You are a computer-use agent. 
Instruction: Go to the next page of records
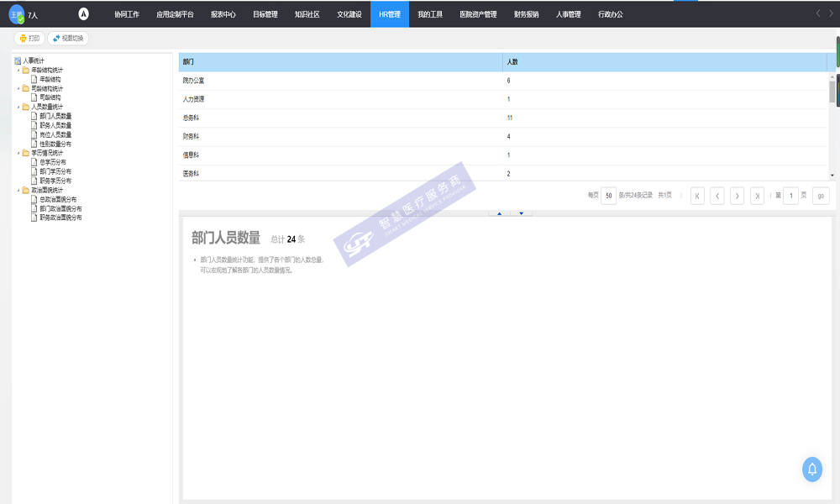pyautogui.click(x=737, y=196)
